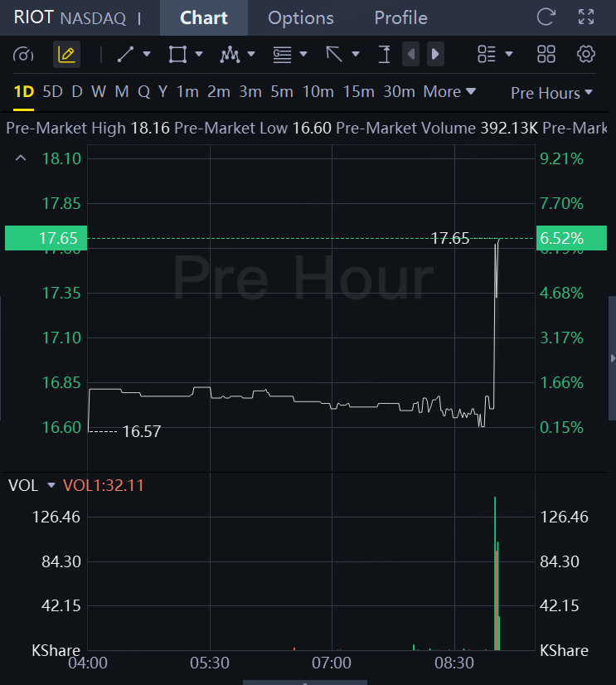Viewport: 616px width, 685px height.
Task: Open Fibonacci levels tool dropdown arrow
Action: pyautogui.click(x=303, y=54)
